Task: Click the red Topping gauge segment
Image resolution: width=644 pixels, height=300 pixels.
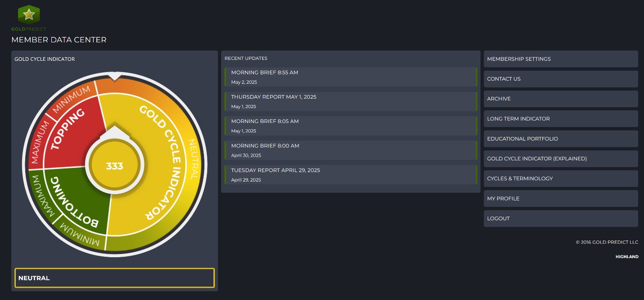Action: (x=68, y=130)
